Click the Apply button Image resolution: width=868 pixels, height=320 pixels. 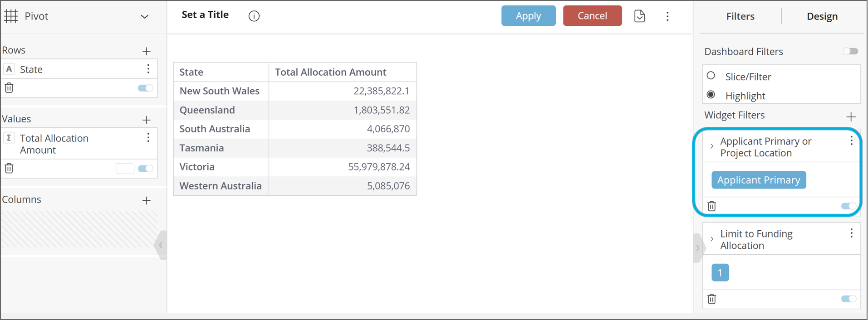coord(528,16)
